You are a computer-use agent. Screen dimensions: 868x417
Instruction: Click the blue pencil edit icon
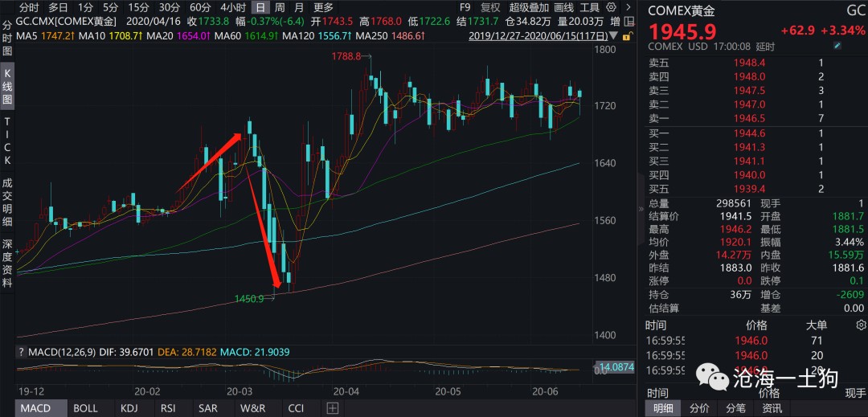pos(837,47)
